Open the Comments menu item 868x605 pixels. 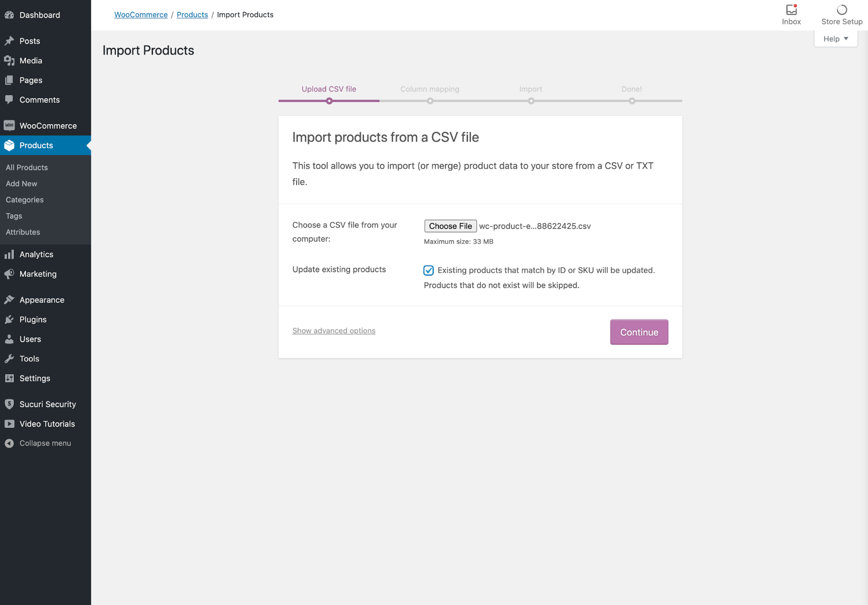pos(46,99)
